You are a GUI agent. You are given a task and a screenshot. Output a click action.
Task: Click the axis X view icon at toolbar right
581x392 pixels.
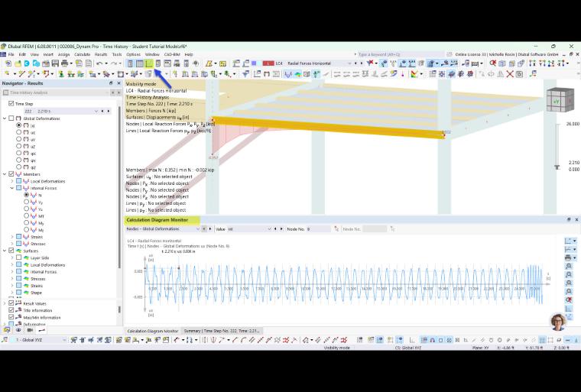click(533, 63)
